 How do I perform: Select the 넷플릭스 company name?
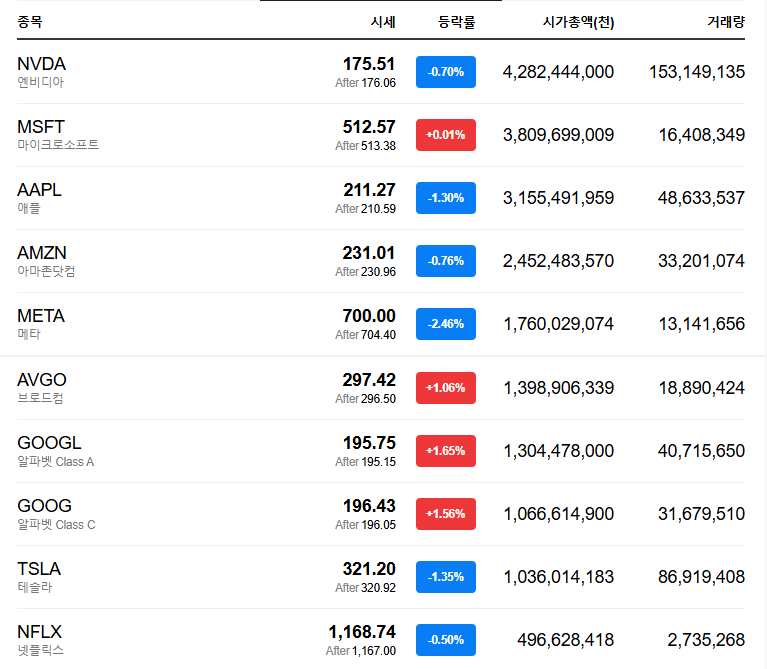click(x=41, y=651)
